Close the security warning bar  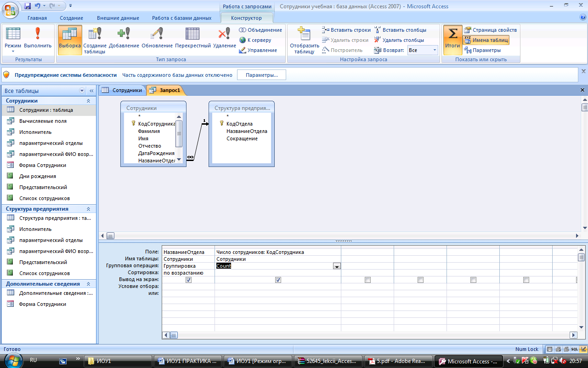tap(583, 71)
